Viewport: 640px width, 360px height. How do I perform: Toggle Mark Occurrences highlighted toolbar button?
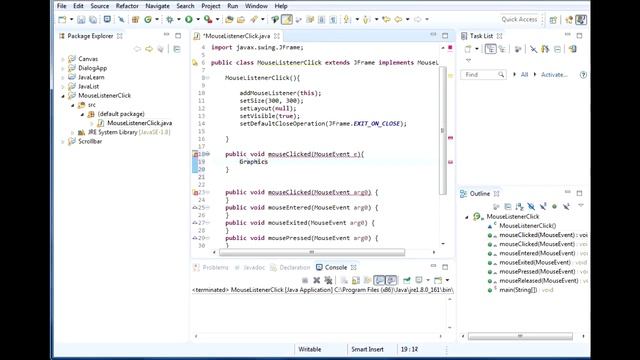(x=287, y=19)
